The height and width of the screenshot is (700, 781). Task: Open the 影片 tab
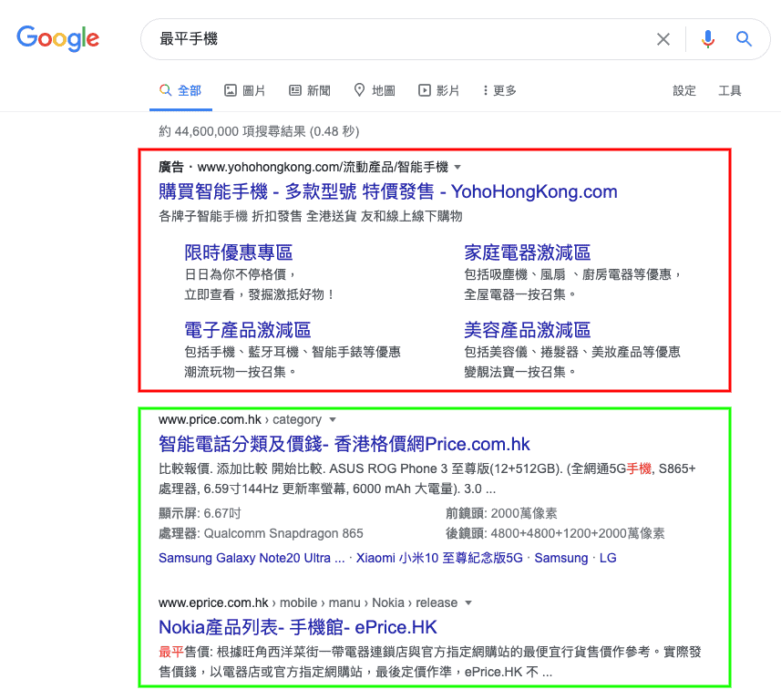point(439,90)
